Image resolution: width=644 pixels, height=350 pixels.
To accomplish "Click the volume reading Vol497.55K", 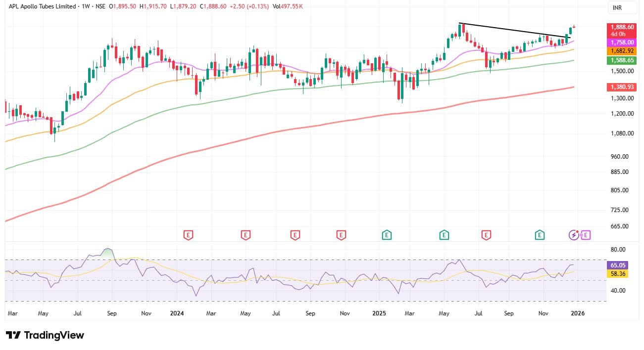I will [x=288, y=6].
